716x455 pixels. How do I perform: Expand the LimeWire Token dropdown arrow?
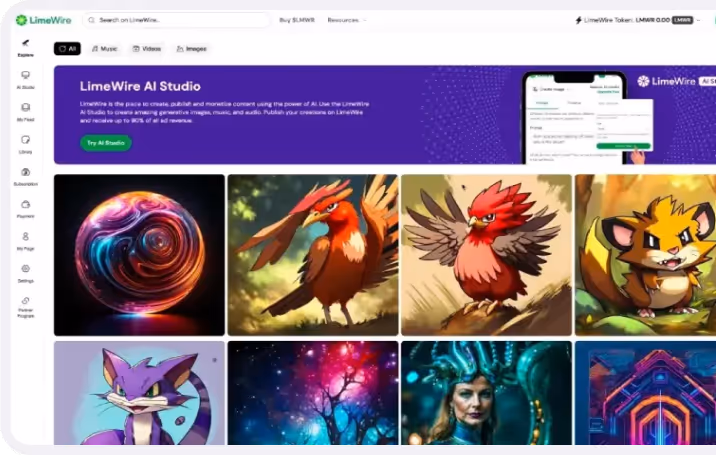[699, 20]
